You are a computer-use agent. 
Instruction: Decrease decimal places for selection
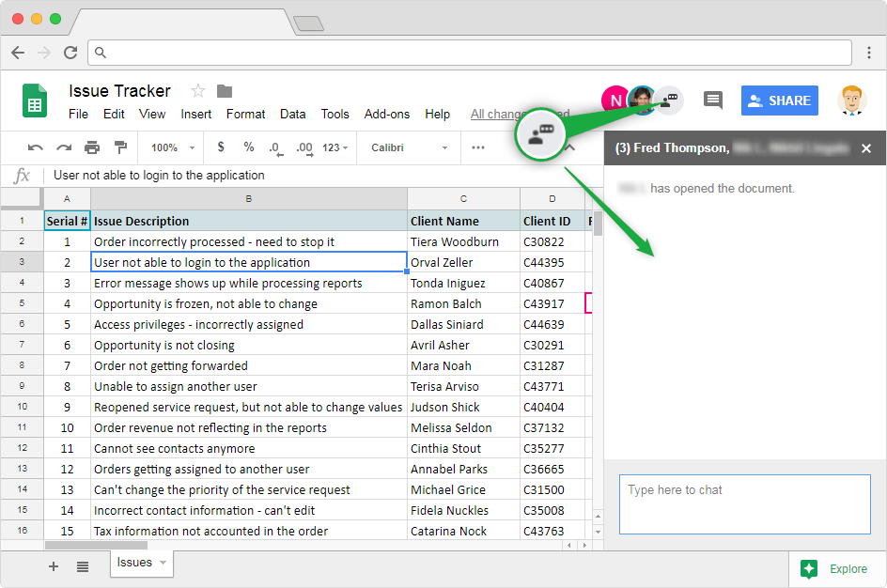(x=273, y=147)
